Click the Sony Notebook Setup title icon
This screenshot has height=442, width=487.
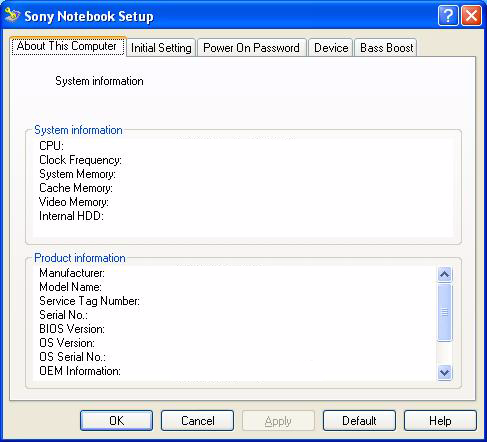(13, 15)
